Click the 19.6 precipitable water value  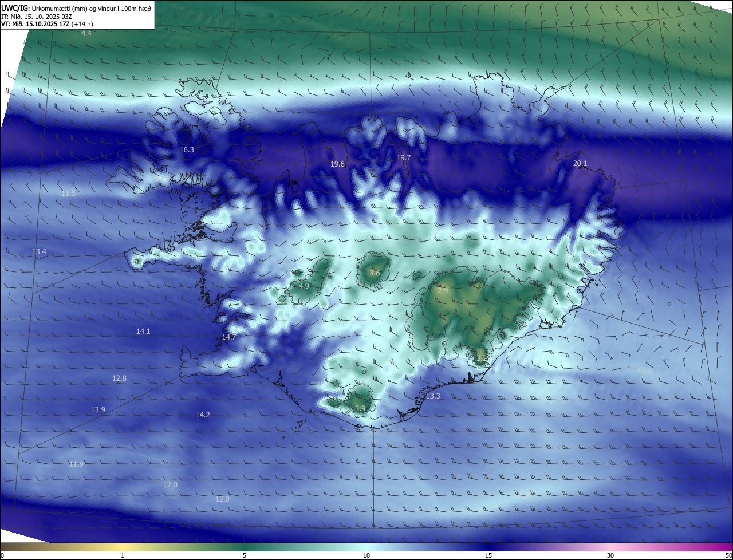[338, 164]
